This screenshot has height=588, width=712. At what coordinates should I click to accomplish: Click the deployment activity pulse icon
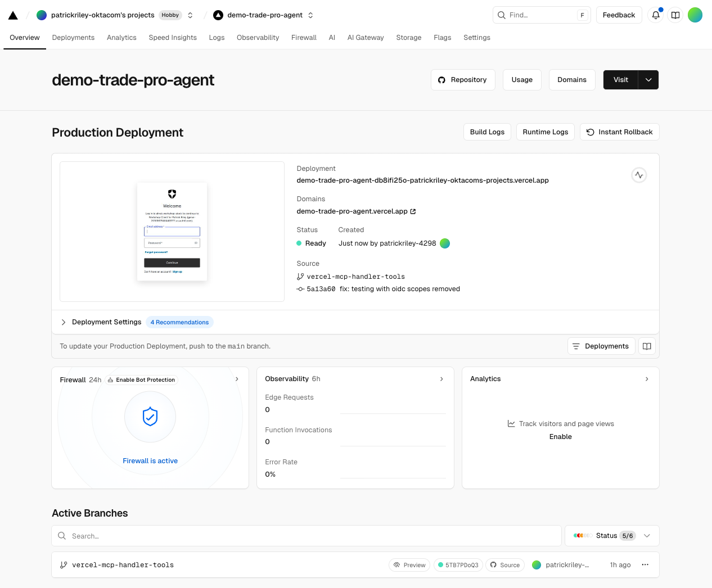[639, 175]
